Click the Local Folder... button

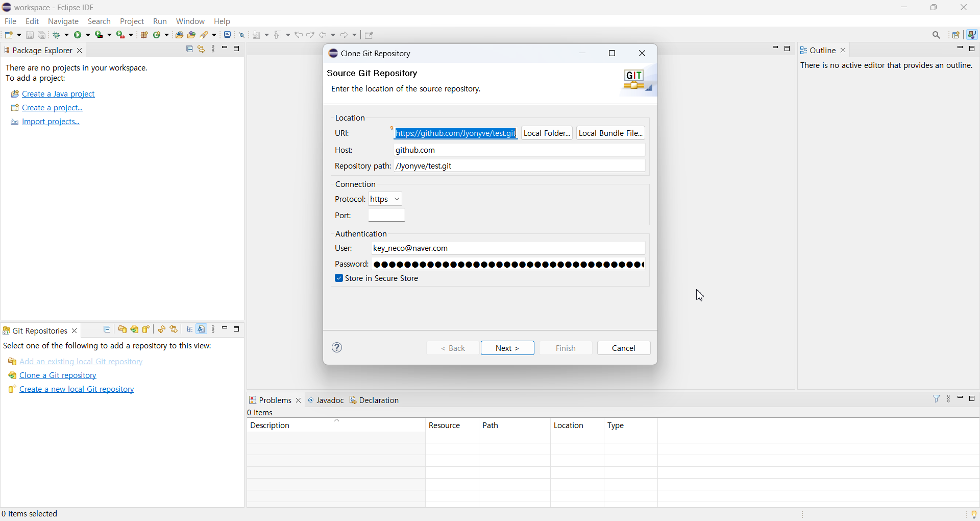(x=547, y=133)
